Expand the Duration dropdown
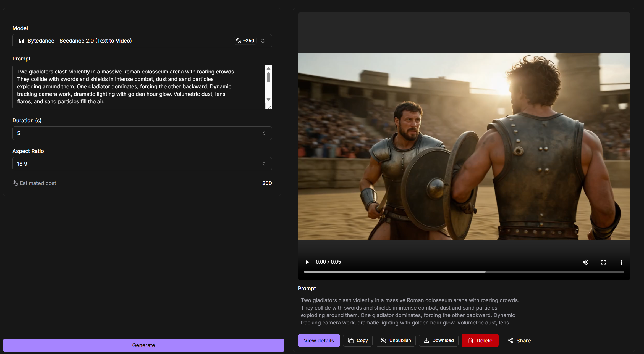The width and height of the screenshot is (644, 354). [142, 133]
